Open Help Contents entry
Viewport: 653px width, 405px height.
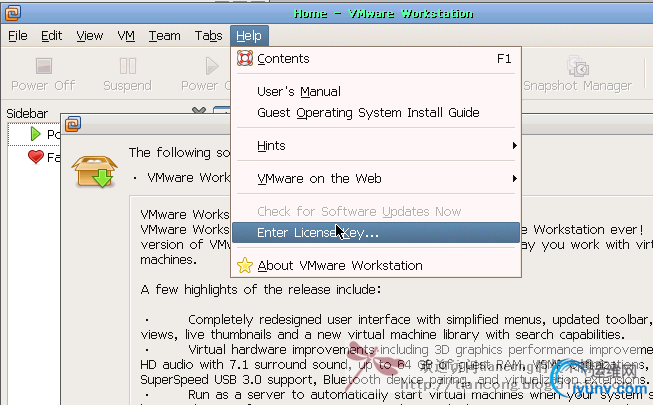[x=376, y=59]
